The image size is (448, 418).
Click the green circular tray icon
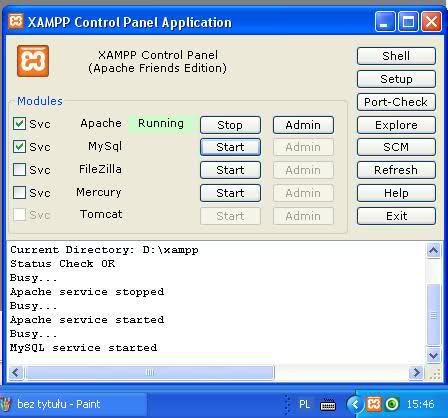tap(392, 404)
